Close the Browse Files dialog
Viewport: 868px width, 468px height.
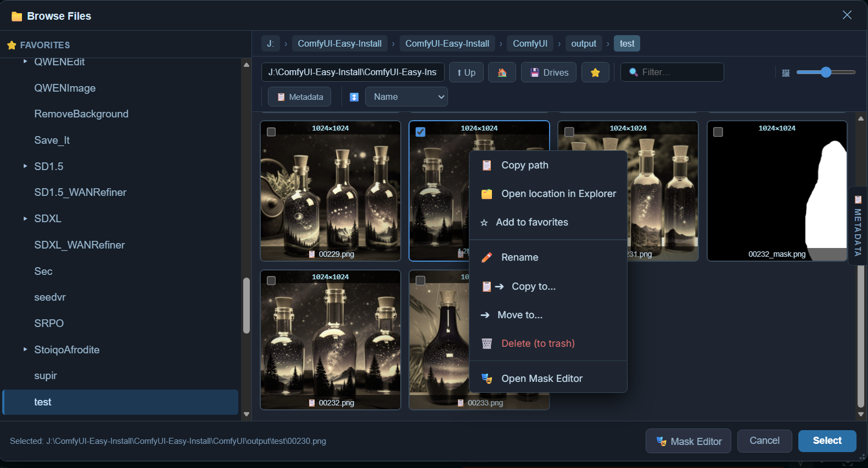click(x=847, y=15)
